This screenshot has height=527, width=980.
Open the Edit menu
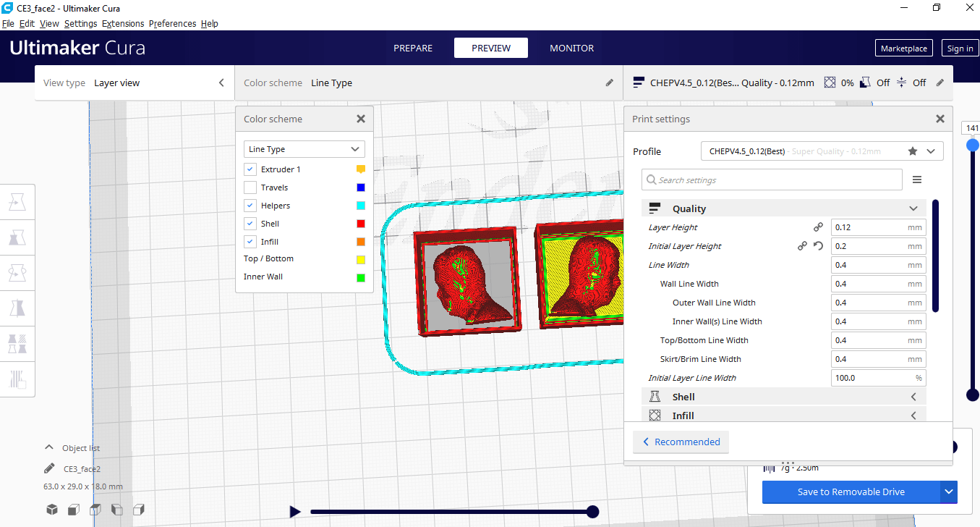[27, 24]
